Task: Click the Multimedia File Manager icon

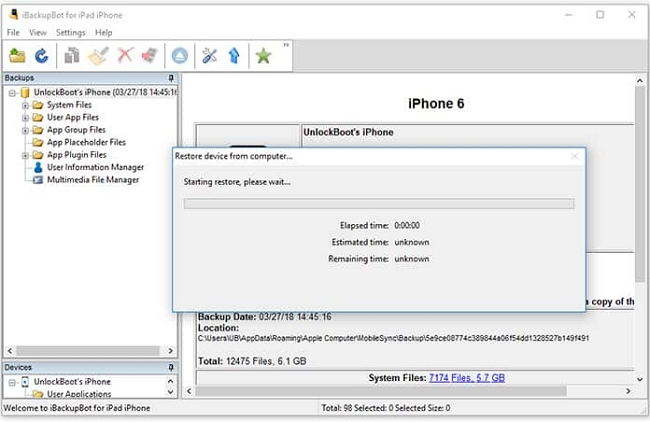Action: (x=38, y=180)
